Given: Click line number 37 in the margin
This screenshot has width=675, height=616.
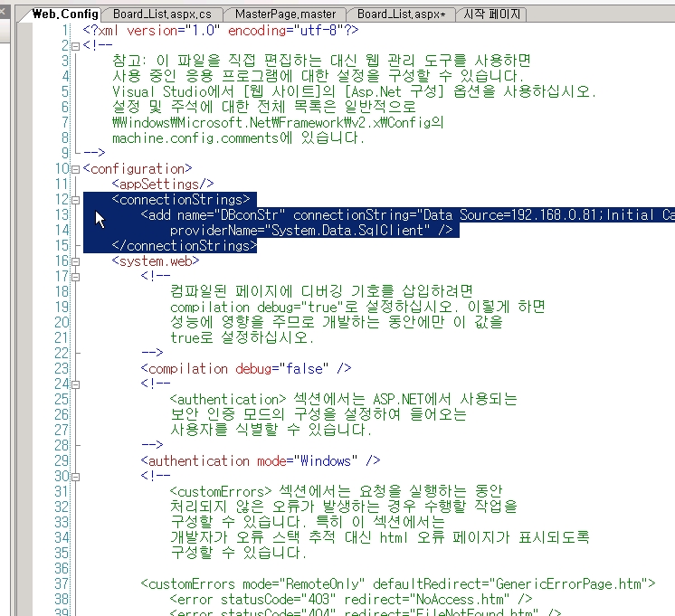Looking at the screenshot, I should pos(62,584).
